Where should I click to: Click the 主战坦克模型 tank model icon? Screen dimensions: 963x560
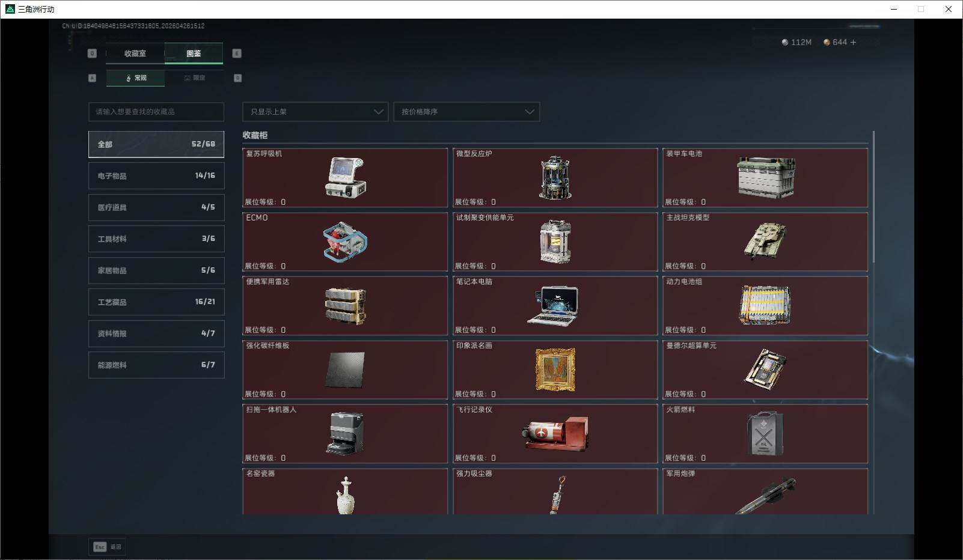point(765,242)
